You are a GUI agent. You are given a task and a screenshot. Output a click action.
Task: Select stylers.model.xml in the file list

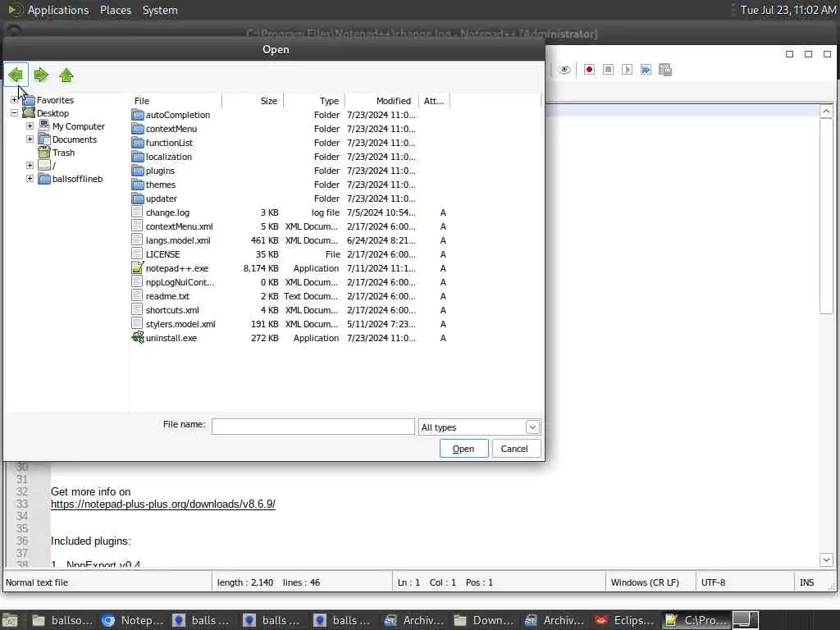tap(180, 324)
